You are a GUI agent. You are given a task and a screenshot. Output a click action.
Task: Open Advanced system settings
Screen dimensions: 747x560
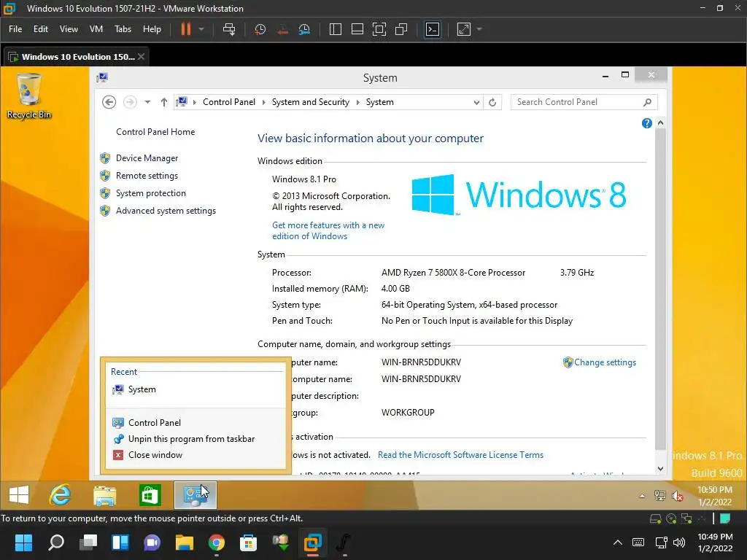pyautogui.click(x=166, y=211)
